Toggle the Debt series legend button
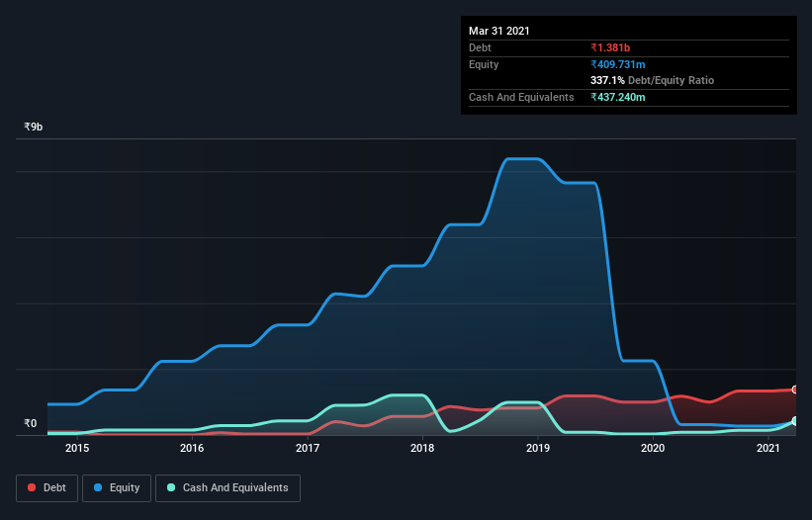This screenshot has height=520, width=812. 47,488
